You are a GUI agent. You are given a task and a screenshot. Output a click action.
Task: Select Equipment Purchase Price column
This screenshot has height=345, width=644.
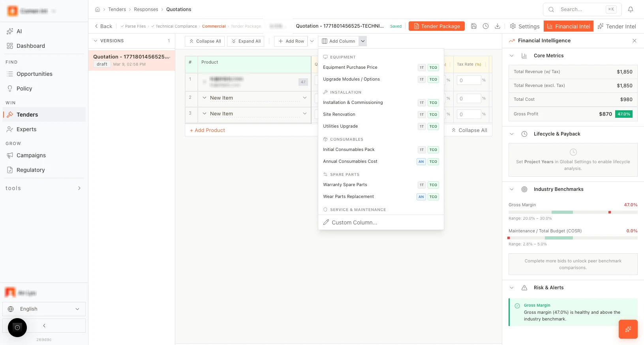(x=381, y=68)
